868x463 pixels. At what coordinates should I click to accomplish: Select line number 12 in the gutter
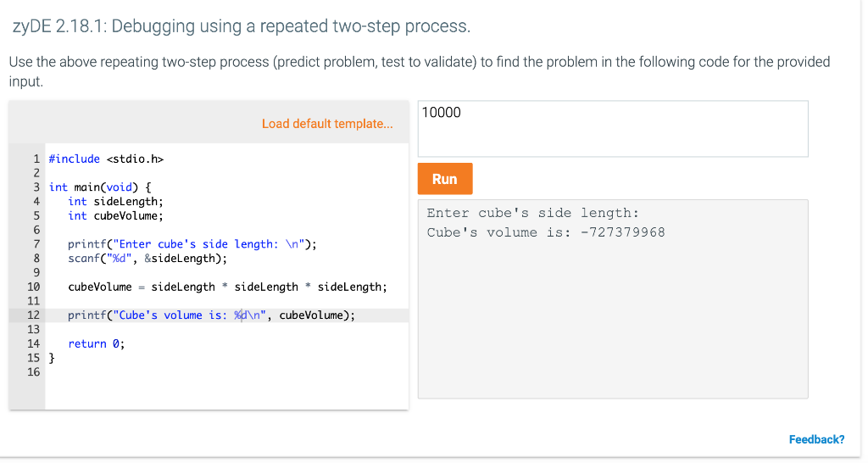point(33,315)
